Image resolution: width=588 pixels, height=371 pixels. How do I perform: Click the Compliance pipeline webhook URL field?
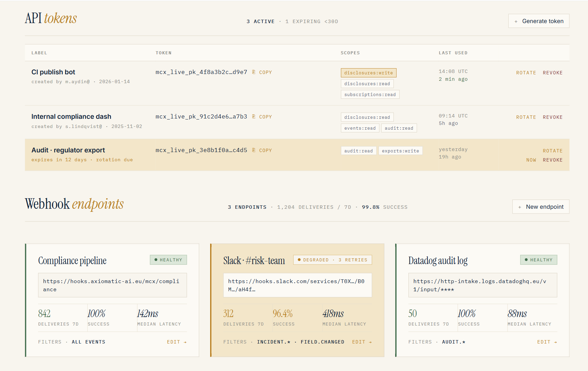(x=112, y=285)
